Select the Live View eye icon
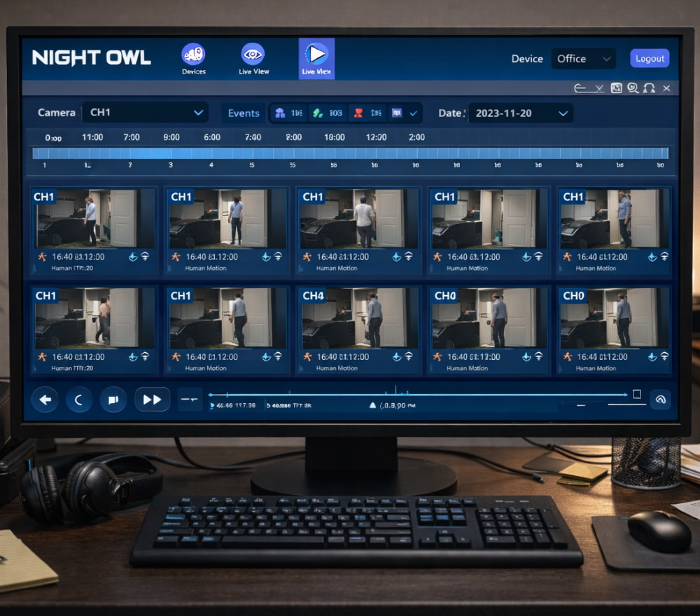The image size is (700, 616). click(253, 54)
